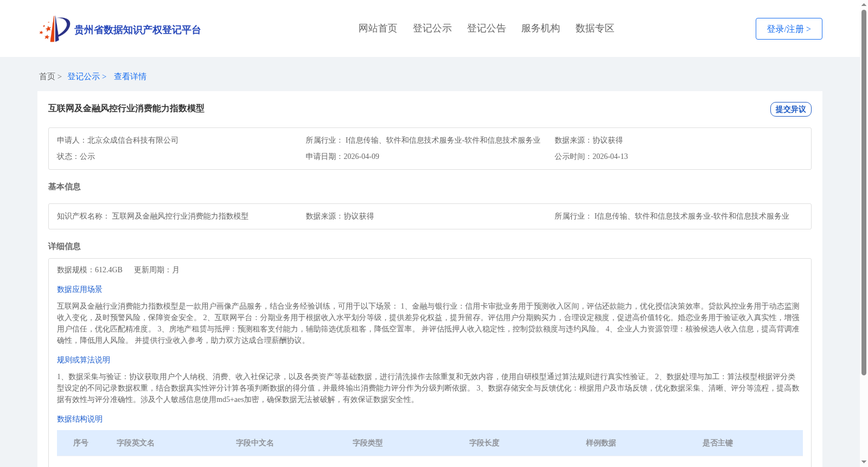Open the 登记公示 navigation item
This screenshot has height=467, width=868.
[432, 28]
